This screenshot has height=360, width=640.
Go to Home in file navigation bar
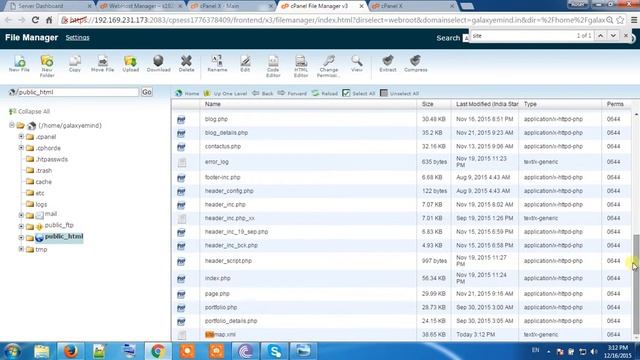(187, 93)
